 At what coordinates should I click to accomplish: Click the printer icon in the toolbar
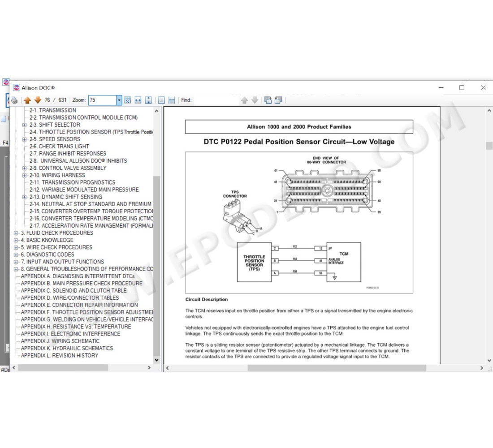(14, 100)
